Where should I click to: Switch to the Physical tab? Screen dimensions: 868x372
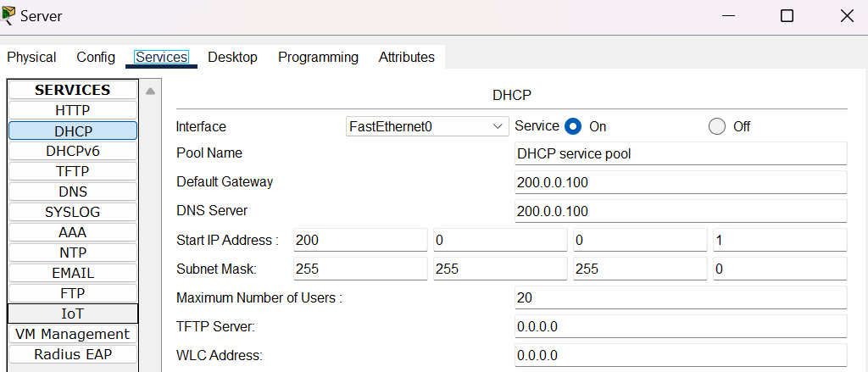pyautogui.click(x=31, y=58)
